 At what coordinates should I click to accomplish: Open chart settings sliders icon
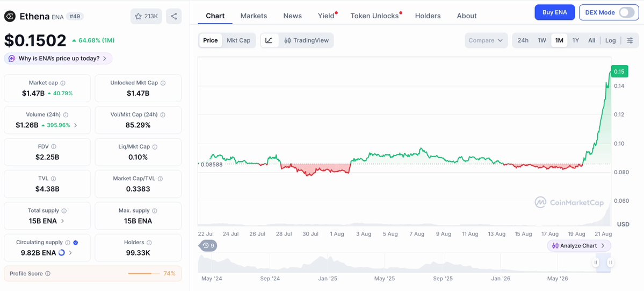(630, 40)
